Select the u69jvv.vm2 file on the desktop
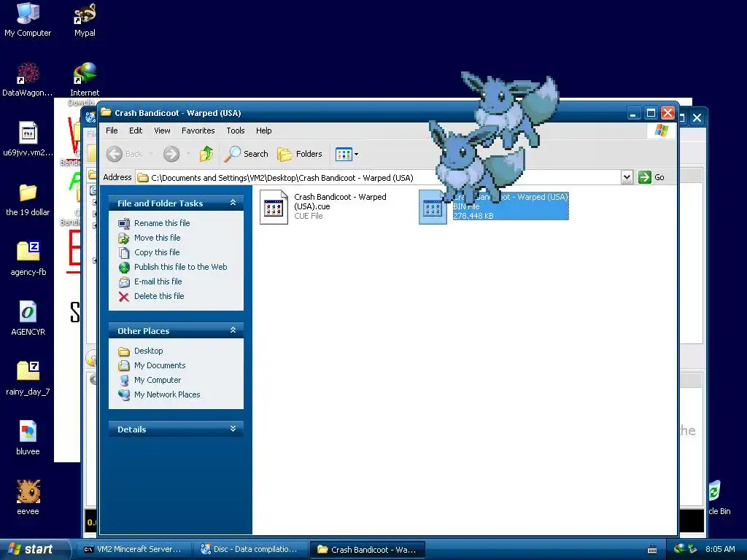The image size is (747, 560). pyautogui.click(x=28, y=139)
